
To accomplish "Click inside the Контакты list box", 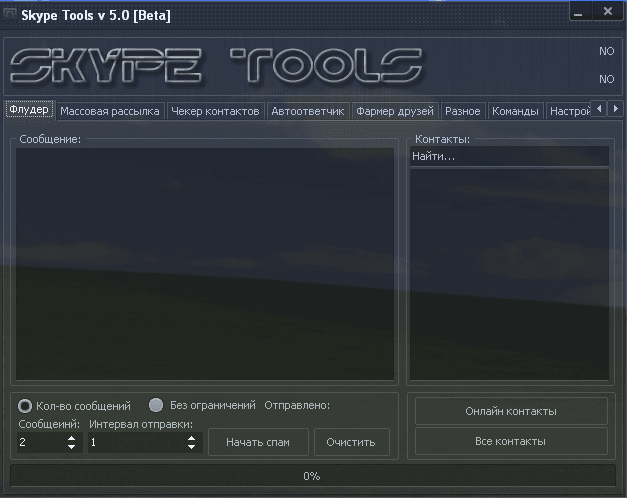I will [x=509, y=274].
